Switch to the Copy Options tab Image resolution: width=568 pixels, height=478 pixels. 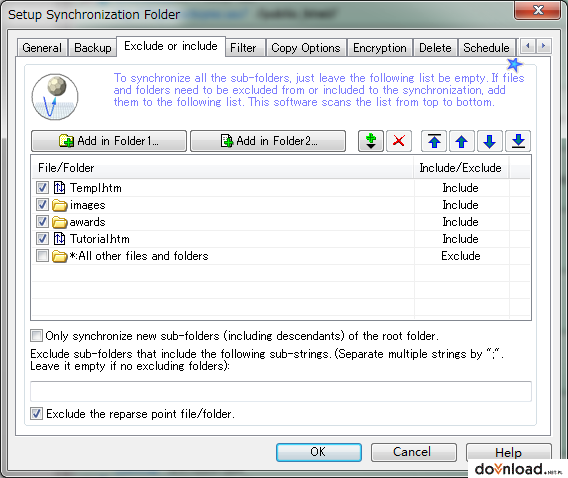306,48
